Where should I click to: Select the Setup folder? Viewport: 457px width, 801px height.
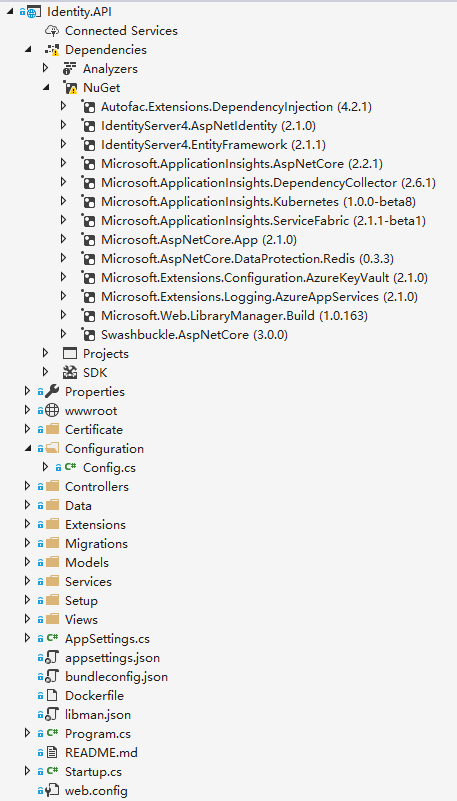(x=81, y=601)
